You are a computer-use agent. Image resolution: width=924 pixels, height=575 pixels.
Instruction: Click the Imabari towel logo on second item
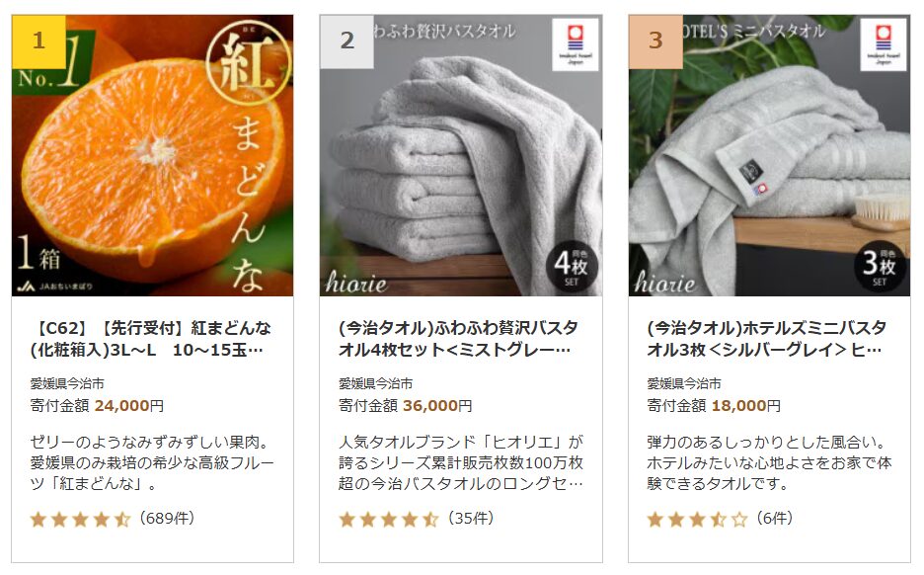coord(576,44)
